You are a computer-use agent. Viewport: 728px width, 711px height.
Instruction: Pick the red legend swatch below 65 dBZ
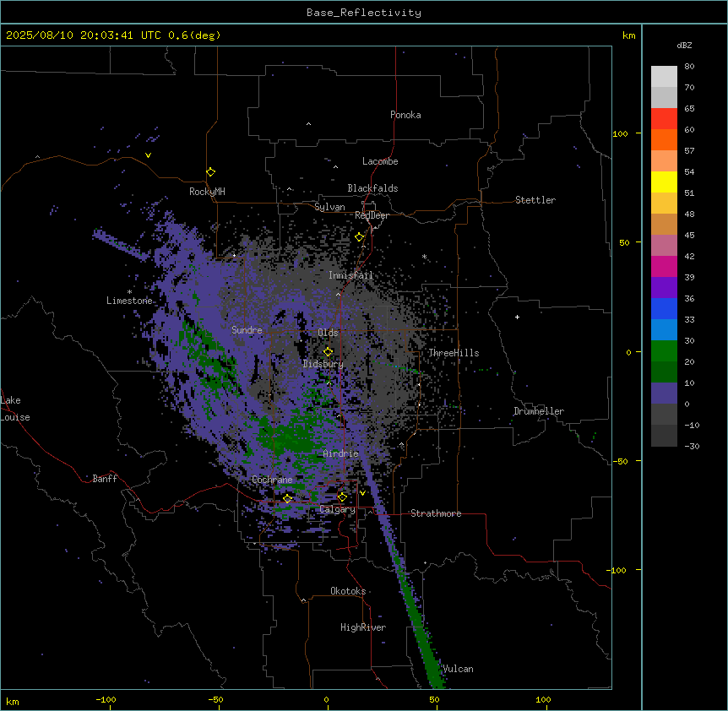[664, 118]
